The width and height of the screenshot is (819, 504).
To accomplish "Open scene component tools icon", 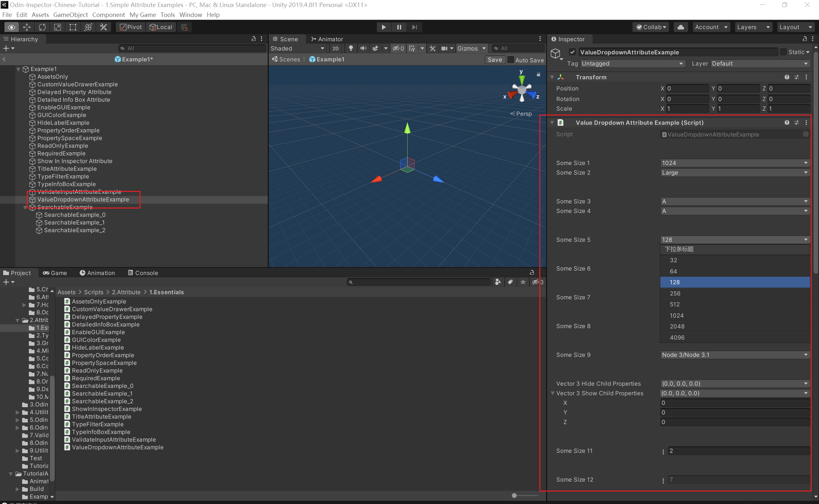I will [x=433, y=48].
